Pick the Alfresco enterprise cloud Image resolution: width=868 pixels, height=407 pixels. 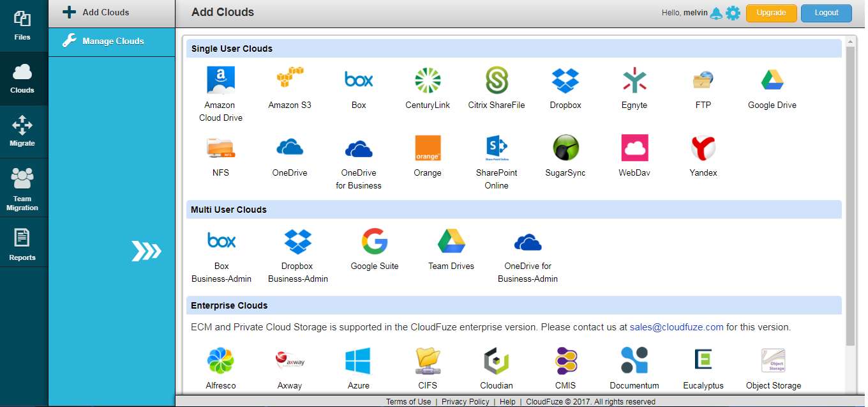pyautogui.click(x=221, y=361)
